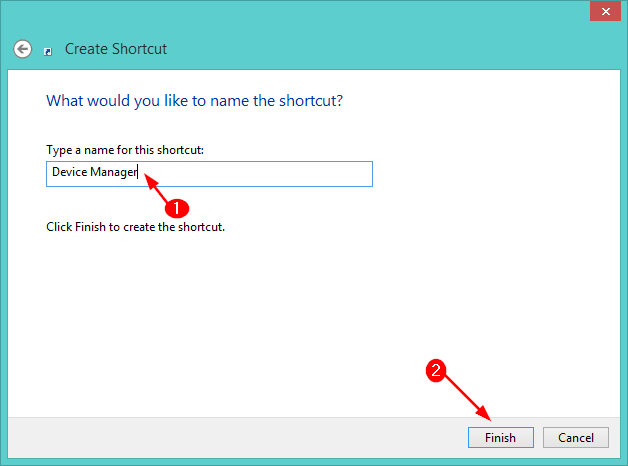The image size is (628, 466).
Task: Click the shortcut icon beside Create Shortcut
Action: coord(48,52)
